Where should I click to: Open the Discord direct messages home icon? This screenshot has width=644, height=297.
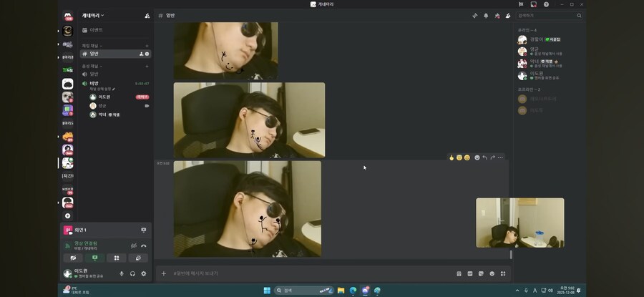pos(68,16)
